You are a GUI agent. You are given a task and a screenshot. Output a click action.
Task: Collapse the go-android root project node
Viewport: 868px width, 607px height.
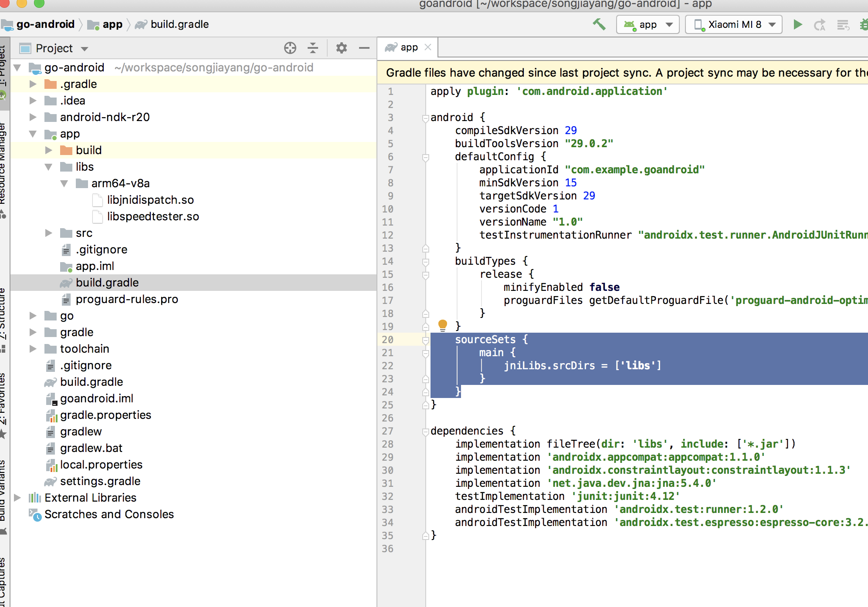(17, 67)
